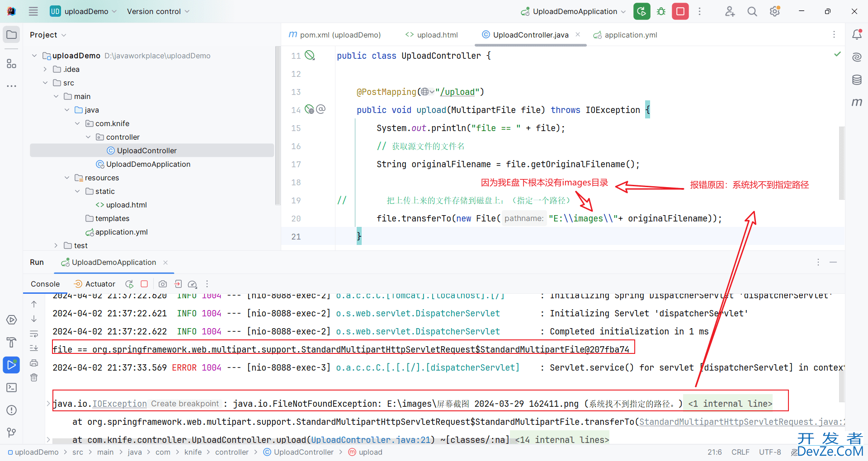The height and width of the screenshot is (461, 868).
Task: Open the Code With Me icon
Action: click(x=730, y=11)
